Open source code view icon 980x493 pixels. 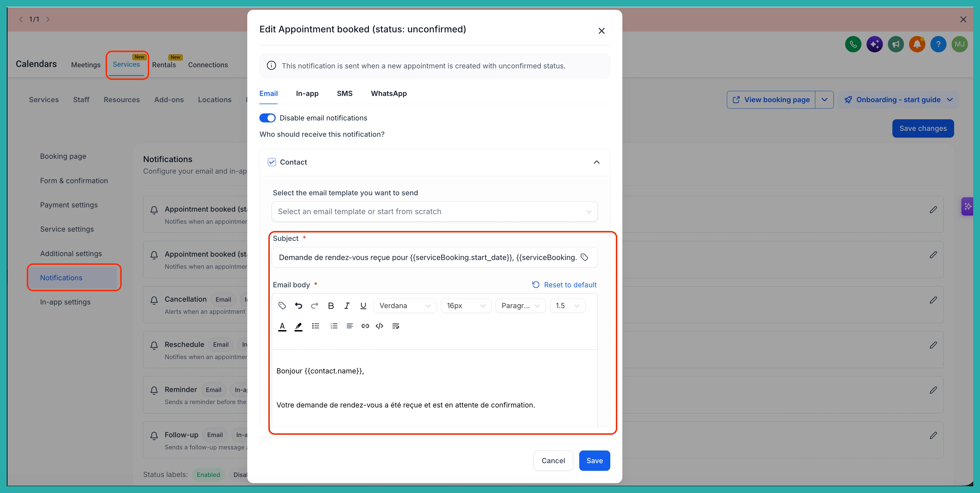click(x=379, y=326)
